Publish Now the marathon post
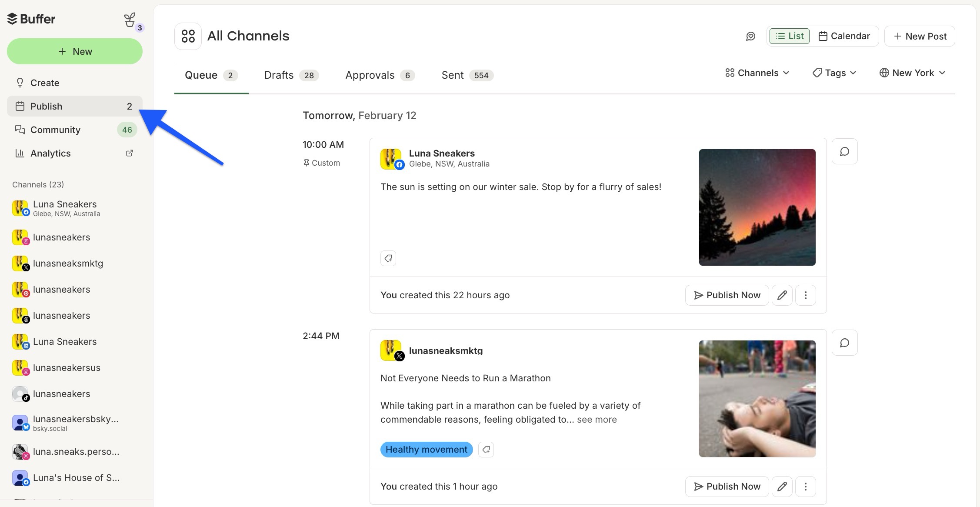The image size is (980, 507). [x=727, y=487]
